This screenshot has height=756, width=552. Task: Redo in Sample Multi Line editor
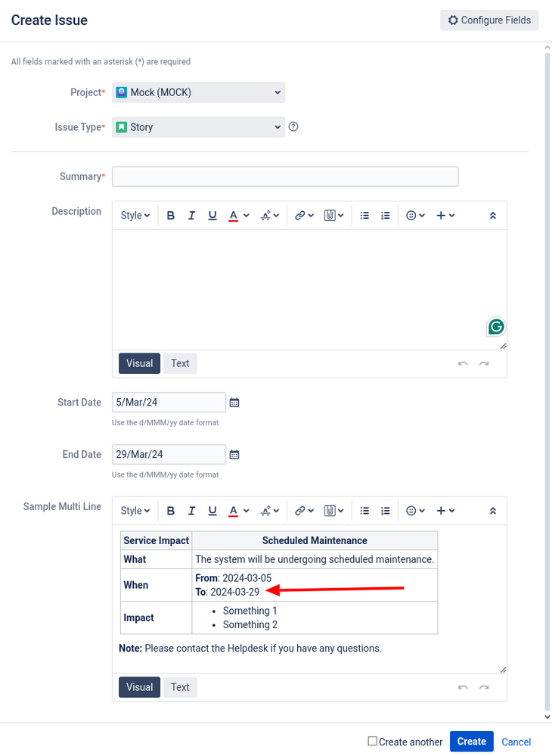click(x=484, y=688)
